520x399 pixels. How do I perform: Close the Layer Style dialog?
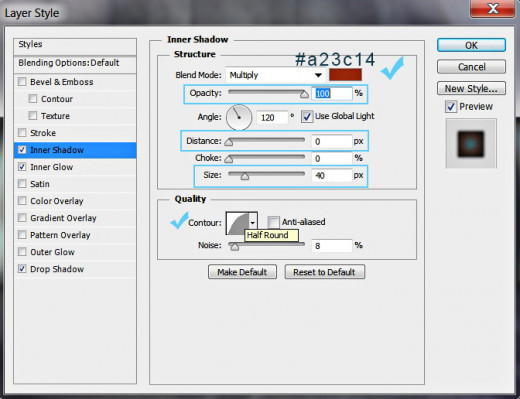[x=493, y=8]
